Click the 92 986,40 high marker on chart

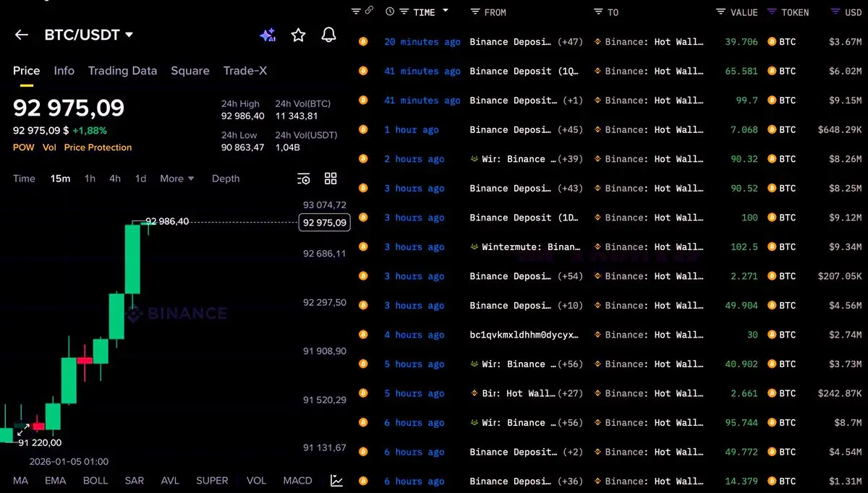[167, 221]
